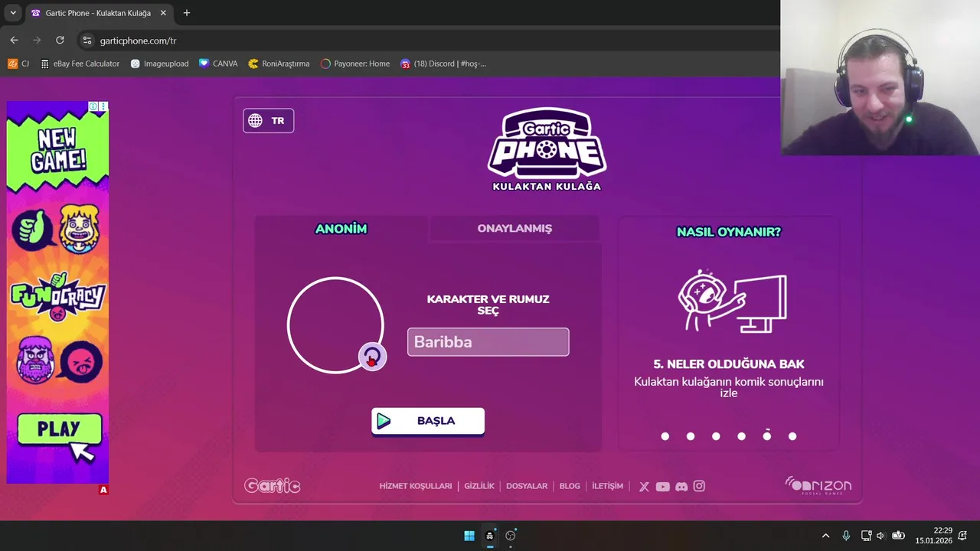This screenshot has width=980, height=551.
Task: Open the eBay Fee Calculator bookmark
Action: [80, 64]
